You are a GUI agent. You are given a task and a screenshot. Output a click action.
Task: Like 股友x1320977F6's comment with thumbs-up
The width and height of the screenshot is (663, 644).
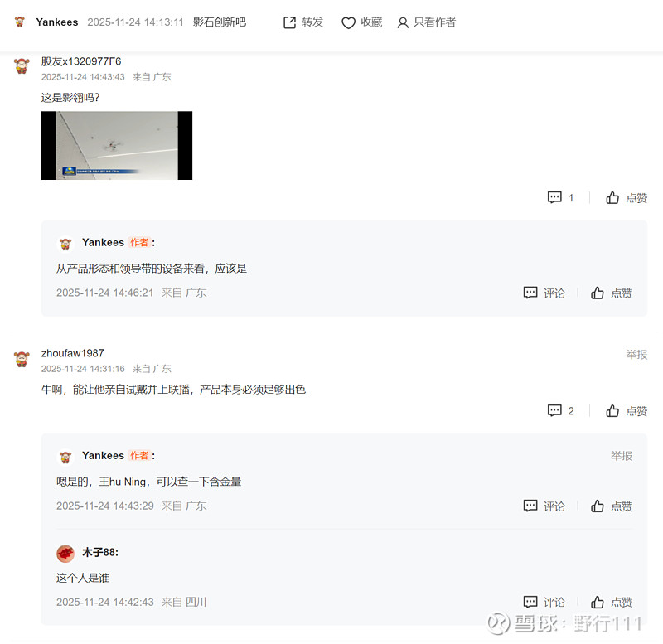(627, 197)
